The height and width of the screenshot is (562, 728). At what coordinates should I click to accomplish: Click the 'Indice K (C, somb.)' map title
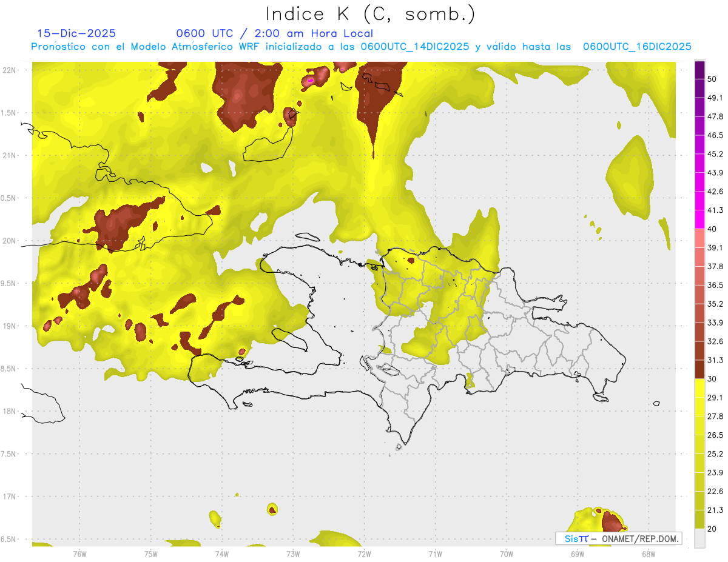tap(371, 14)
